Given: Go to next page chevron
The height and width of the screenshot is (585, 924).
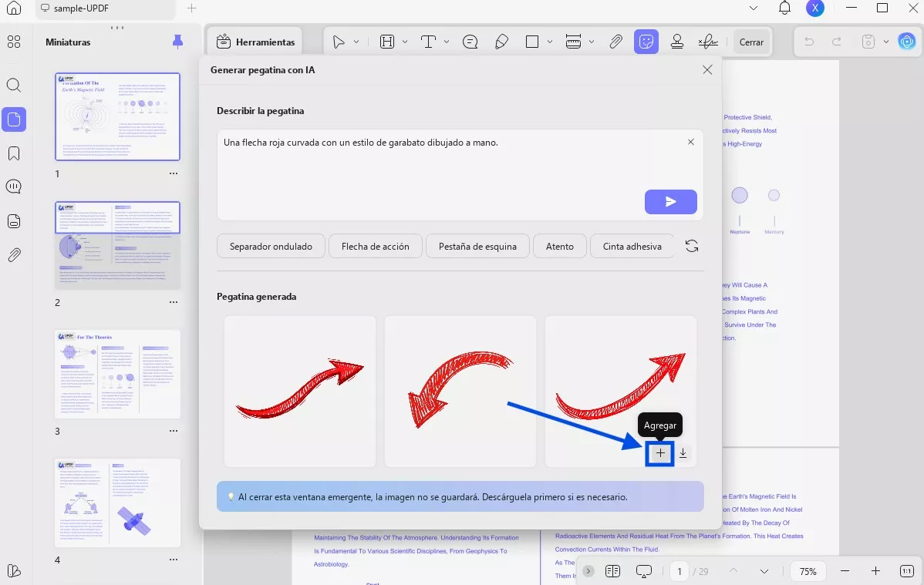Looking at the screenshot, I should (x=764, y=571).
